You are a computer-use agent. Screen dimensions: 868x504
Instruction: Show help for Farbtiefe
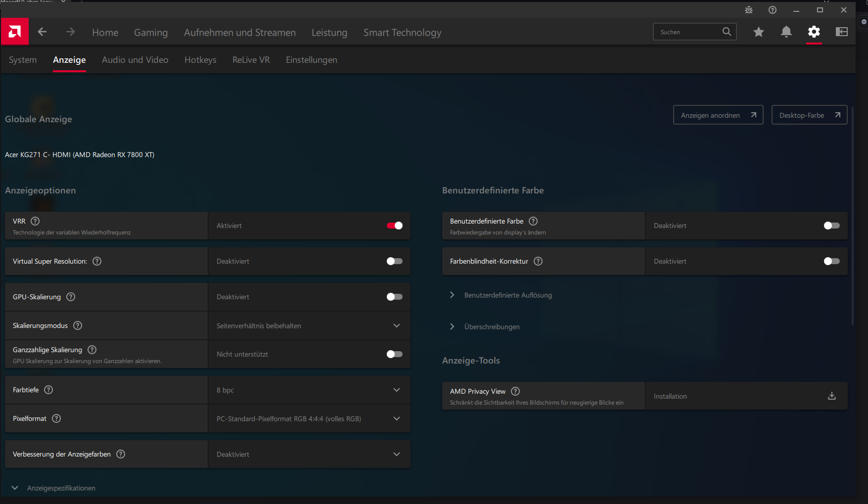point(48,390)
